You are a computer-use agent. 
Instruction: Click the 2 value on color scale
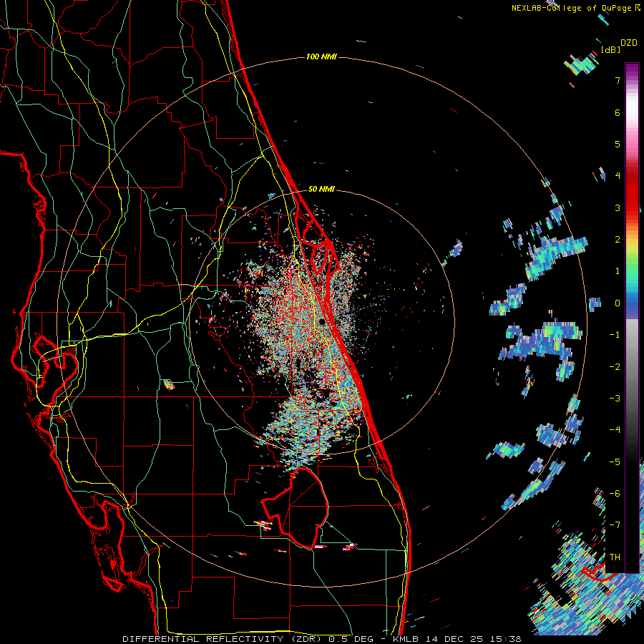(618, 240)
